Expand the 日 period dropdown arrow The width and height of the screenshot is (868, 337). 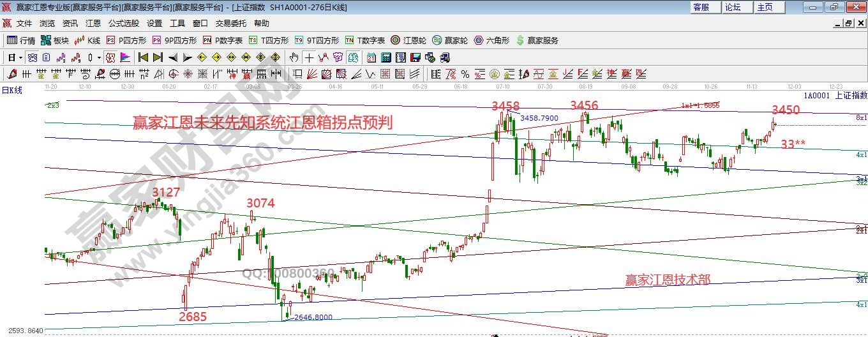pos(20,57)
